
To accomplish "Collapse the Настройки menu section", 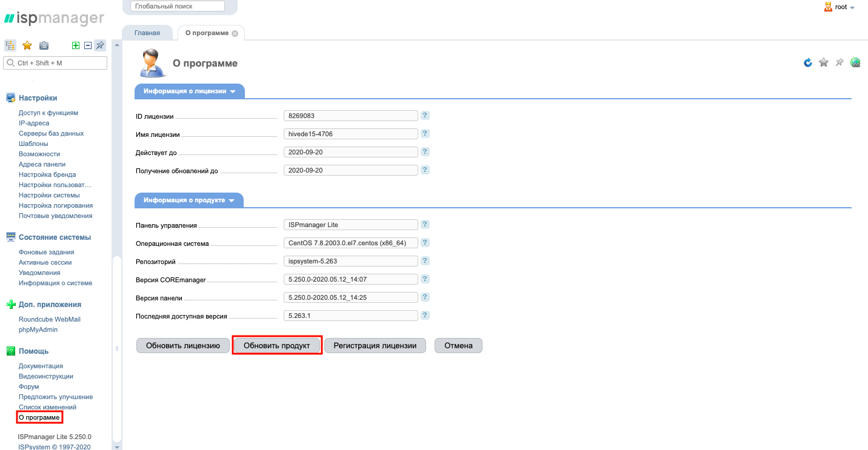I will 38,98.
